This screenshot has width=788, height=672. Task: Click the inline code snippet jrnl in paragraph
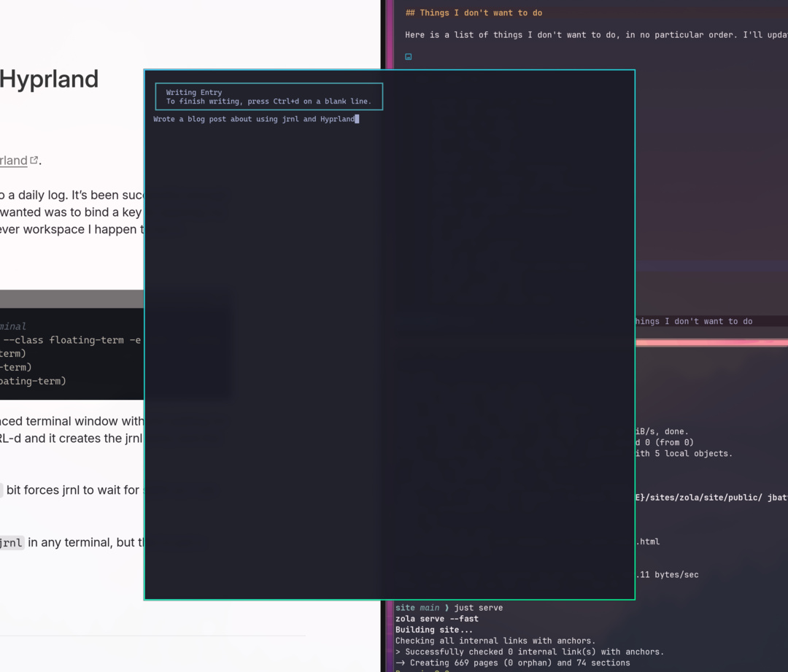12,542
